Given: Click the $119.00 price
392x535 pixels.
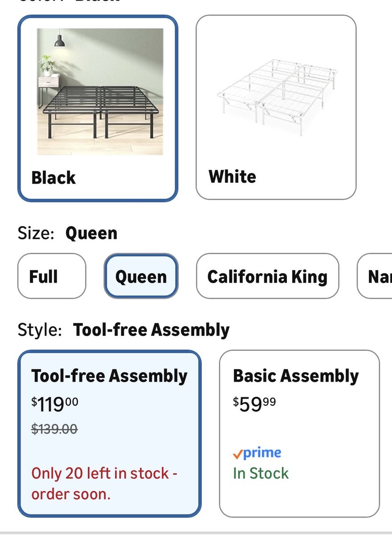Looking at the screenshot, I should coord(55,404).
